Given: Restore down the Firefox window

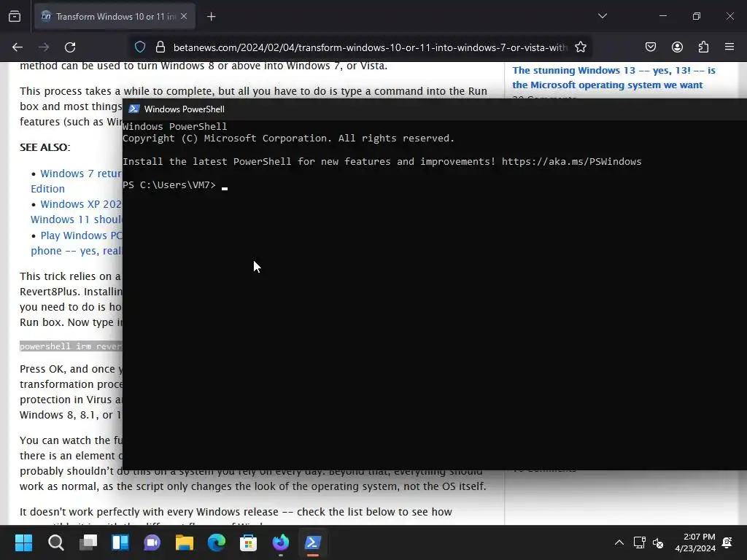Looking at the screenshot, I should (x=696, y=16).
